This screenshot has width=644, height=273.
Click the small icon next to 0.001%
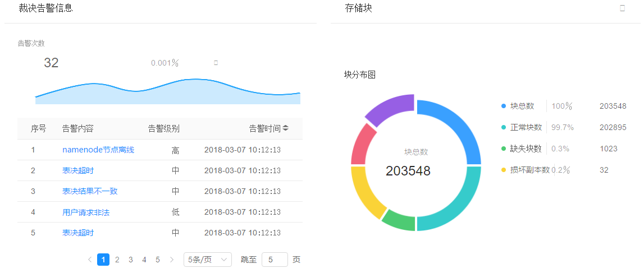pos(216,63)
